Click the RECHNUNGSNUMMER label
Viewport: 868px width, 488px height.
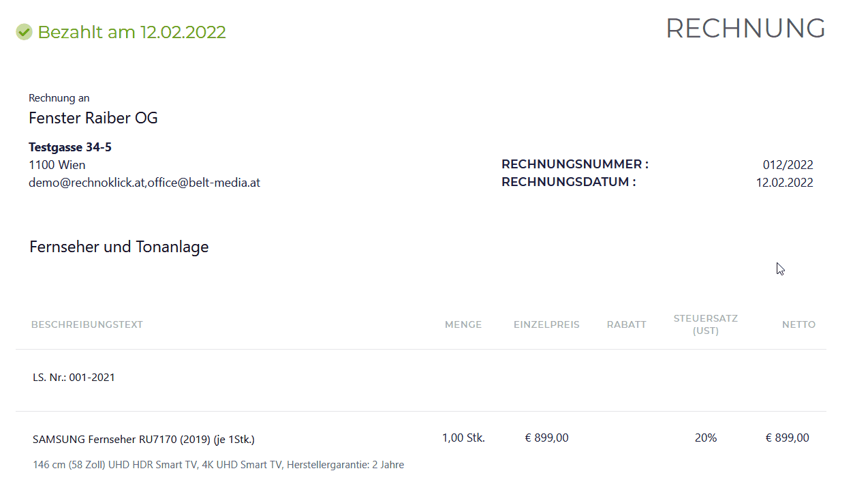(x=575, y=164)
